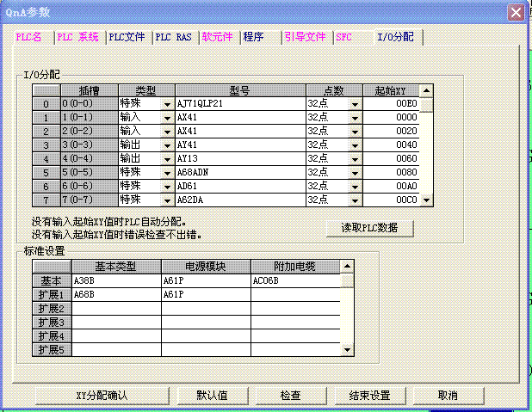Switch to the 软元件 tab
Image resolution: width=532 pixels, height=412 pixels.
pos(217,37)
